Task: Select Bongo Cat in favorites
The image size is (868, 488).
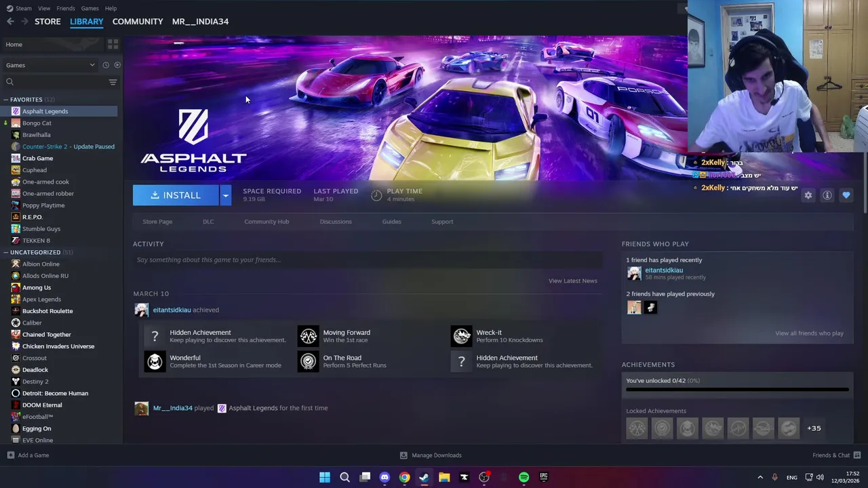Action: 37,123
